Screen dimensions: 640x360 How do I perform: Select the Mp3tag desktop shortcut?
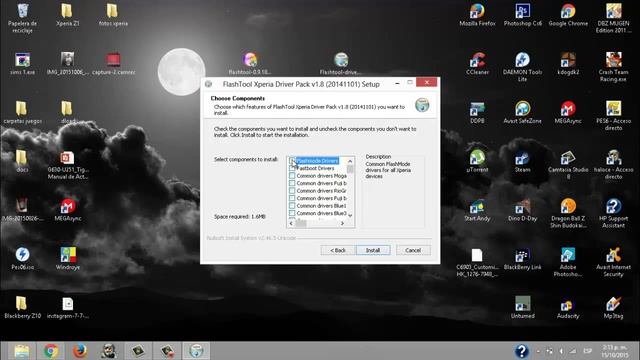point(613,307)
